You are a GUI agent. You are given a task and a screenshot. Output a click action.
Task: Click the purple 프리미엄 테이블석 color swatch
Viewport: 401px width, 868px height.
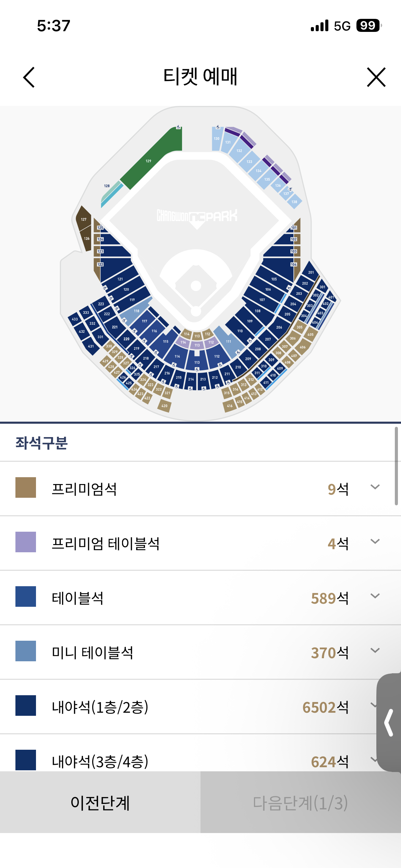coord(26,542)
